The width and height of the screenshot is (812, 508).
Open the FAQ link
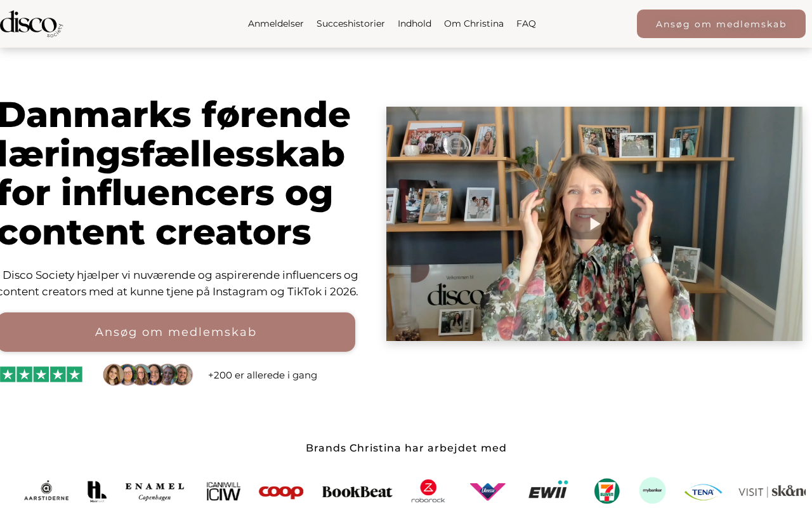526,23
